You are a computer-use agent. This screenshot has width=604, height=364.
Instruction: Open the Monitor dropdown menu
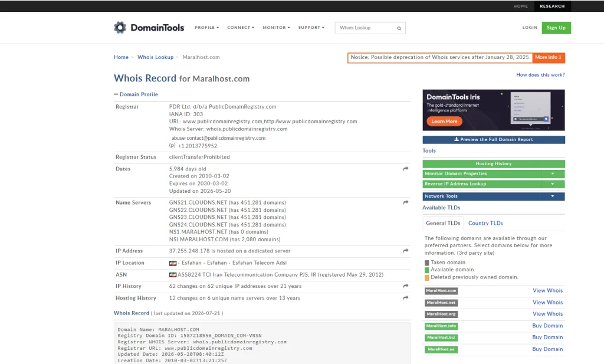coord(276,28)
